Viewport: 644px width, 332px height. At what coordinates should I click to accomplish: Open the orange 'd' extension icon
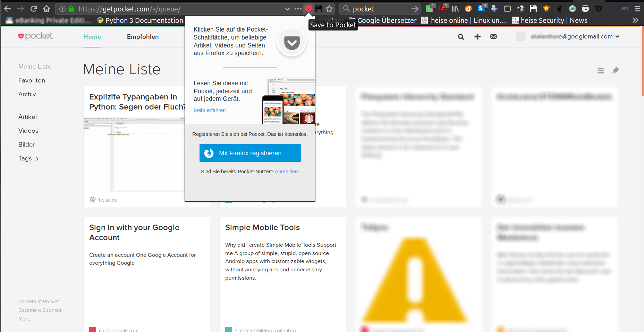(468, 9)
